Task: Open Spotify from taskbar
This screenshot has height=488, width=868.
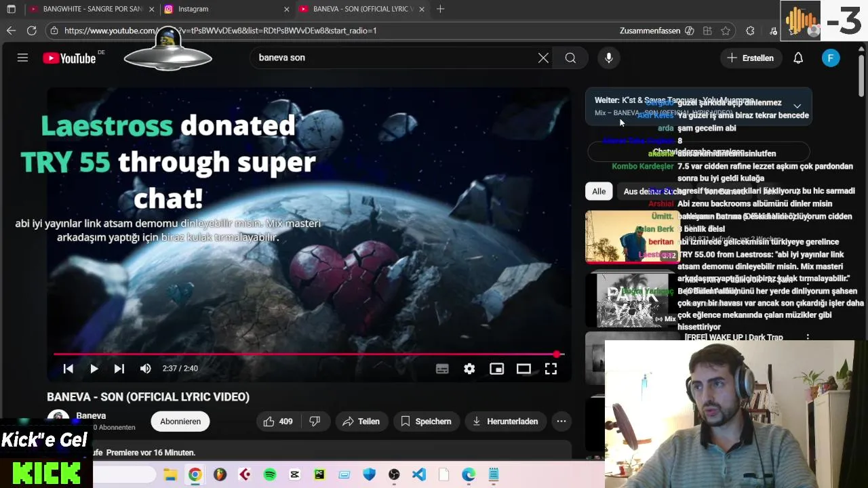Action: point(270,474)
